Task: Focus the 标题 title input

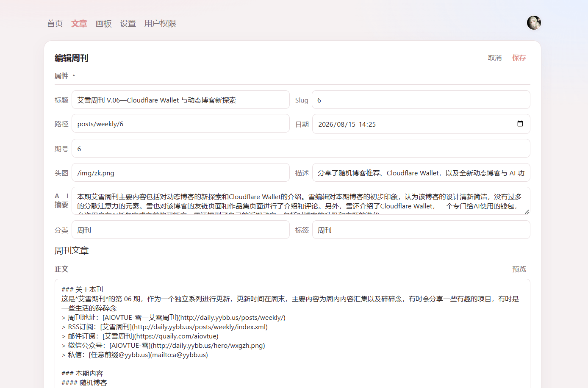Action: (x=180, y=100)
